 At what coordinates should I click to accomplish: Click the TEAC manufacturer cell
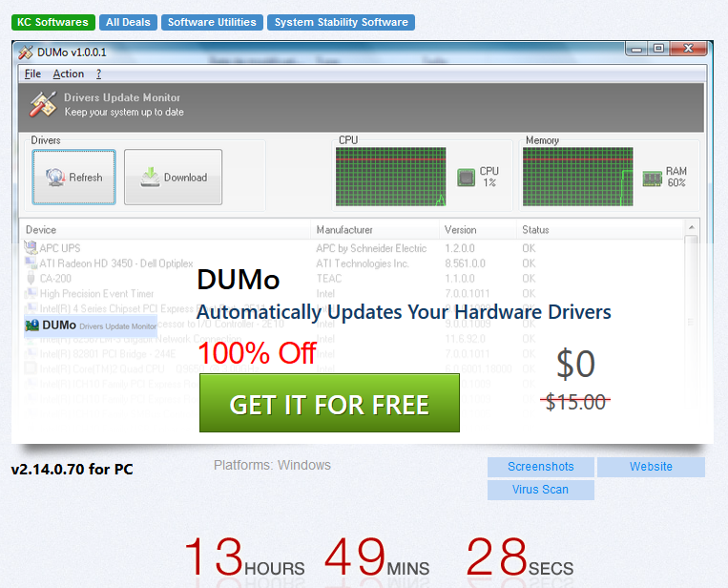pos(329,278)
